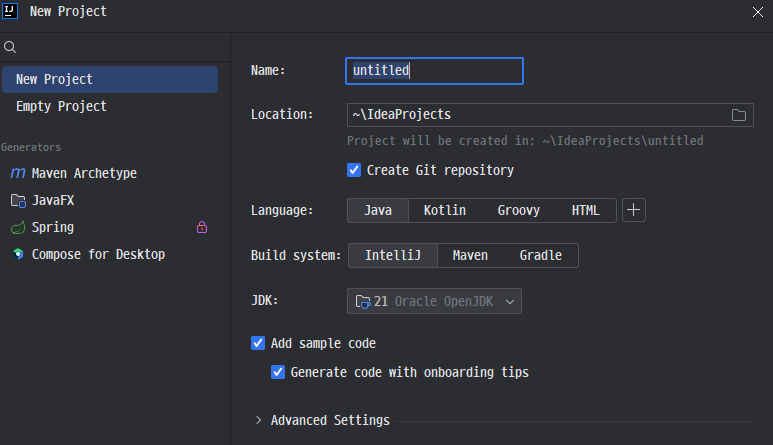The width and height of the screenshot is (773, 445).
Task: Click the IntelliJ IDEA logo in title bar
Action: click(x=10, y=11)
